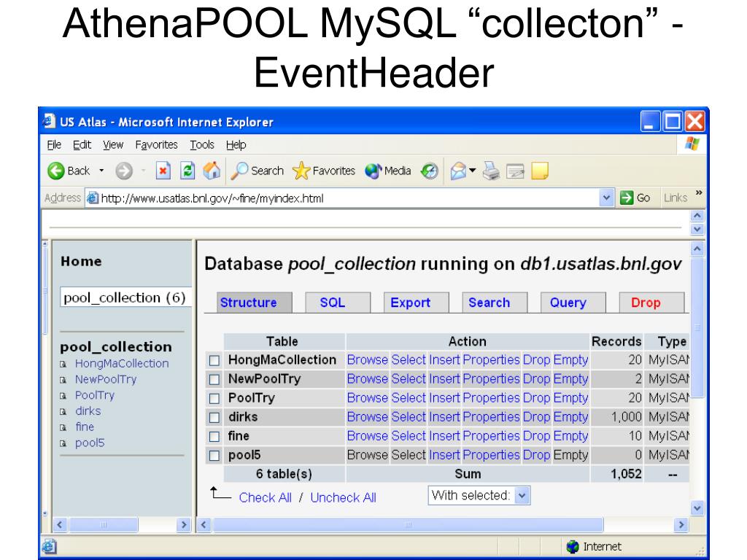Viewport: 747px width, 560px height.
Task: Click the Uncheck All link
Action: (x=343, y=497)
